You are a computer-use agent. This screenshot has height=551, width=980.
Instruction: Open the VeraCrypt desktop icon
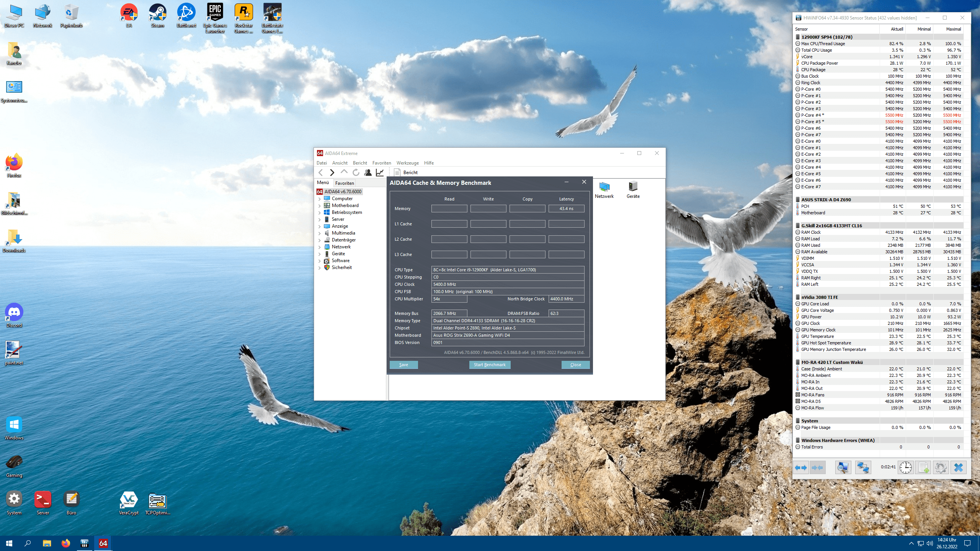[x=129, y=503]
